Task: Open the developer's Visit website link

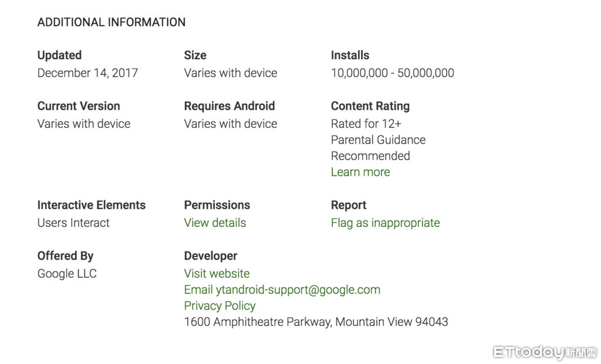Action: [217, 274]
